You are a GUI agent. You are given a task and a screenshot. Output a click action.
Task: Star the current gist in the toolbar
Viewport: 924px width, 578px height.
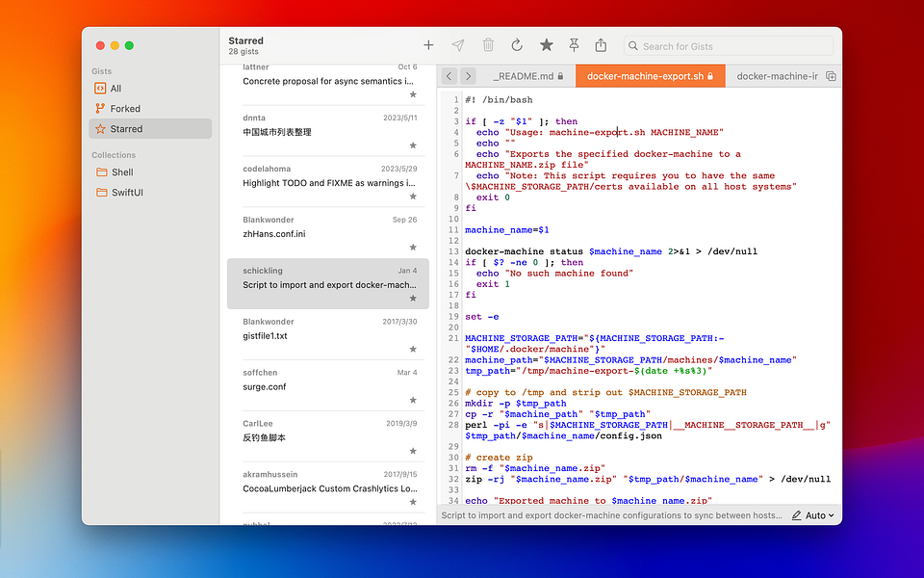(547, 44)
